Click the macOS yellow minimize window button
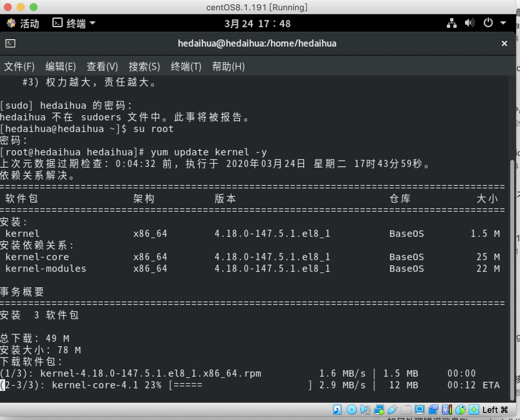The width and height of the screenshot is (520, 420). coord(21,7)
